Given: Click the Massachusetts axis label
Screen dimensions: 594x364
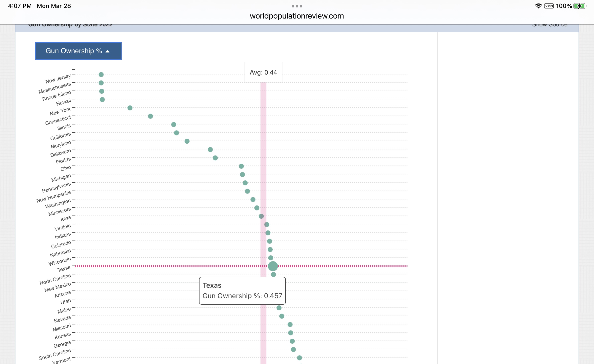Looking at the screenshot, I should (x=55, y=88).
